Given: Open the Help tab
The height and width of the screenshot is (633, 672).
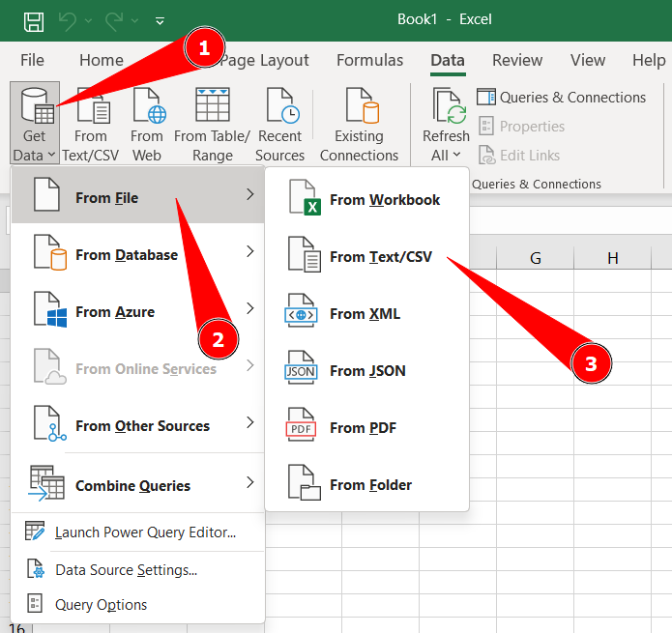Looking at the screenshot, I should (649, 60).
